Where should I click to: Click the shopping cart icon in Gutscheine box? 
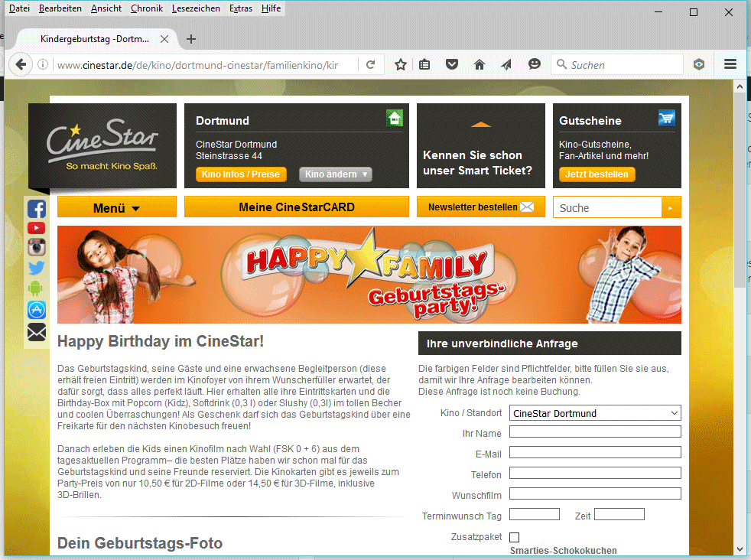(x=666, y=118)
